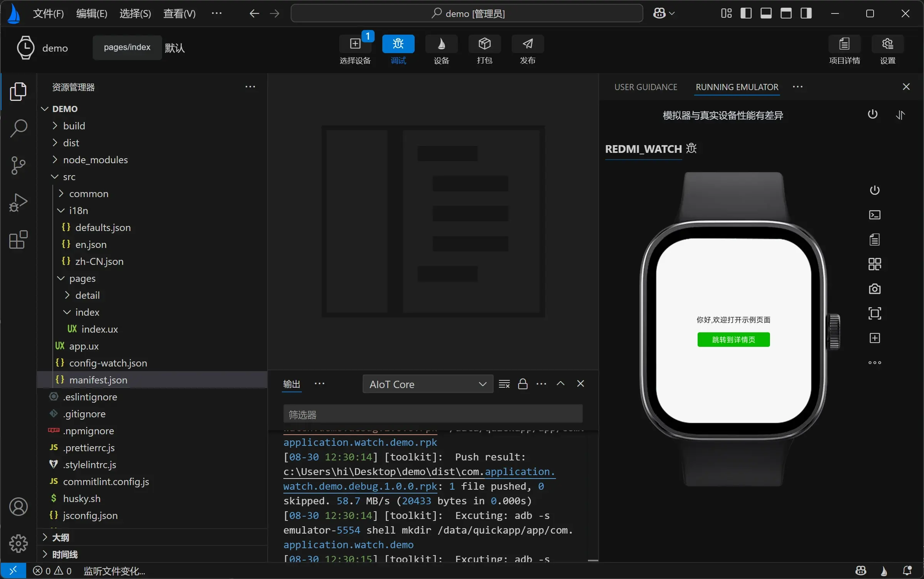Open the emulator terminal icon
Viewport: 924px width, 579px height.
tap(875, 215)
